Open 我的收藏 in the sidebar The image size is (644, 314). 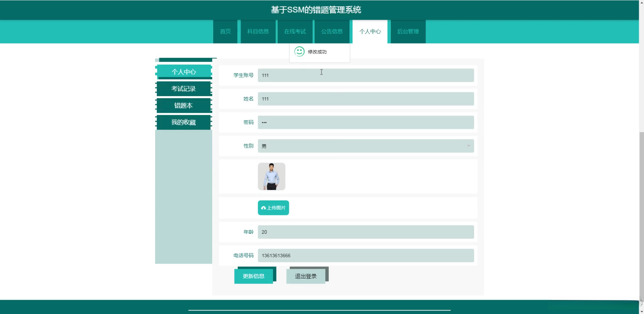184,122
